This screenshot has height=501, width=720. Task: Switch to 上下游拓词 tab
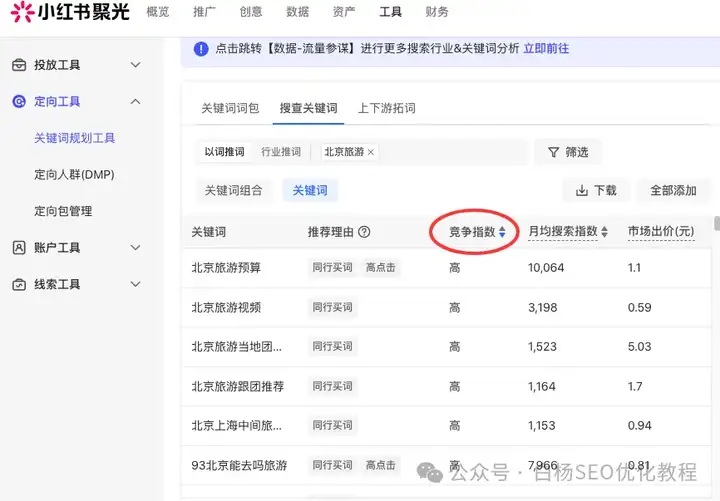point(387,108)
